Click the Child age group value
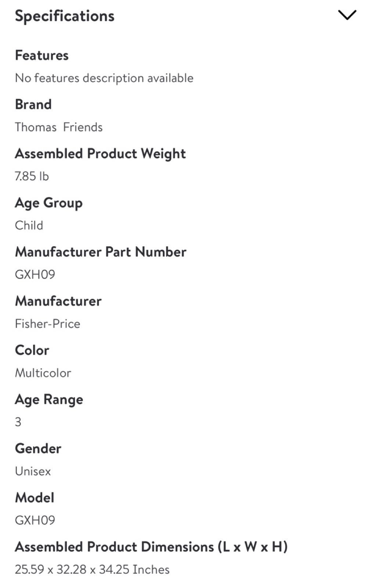 (29, 225)
